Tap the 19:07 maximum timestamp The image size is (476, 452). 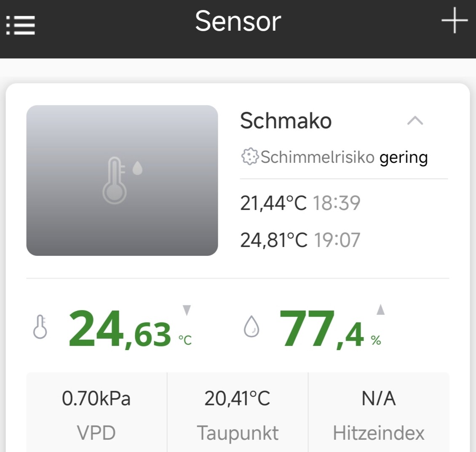click(x=337, y=240)
